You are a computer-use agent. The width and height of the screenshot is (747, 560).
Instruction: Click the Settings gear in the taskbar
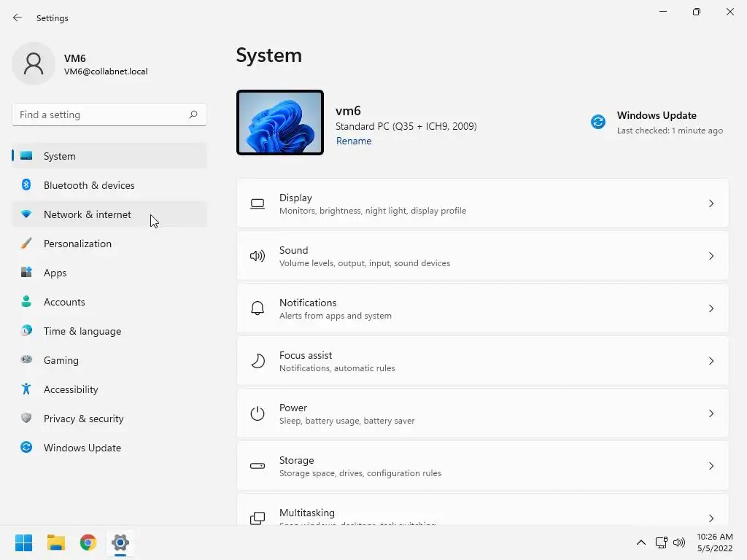(120, 542)
